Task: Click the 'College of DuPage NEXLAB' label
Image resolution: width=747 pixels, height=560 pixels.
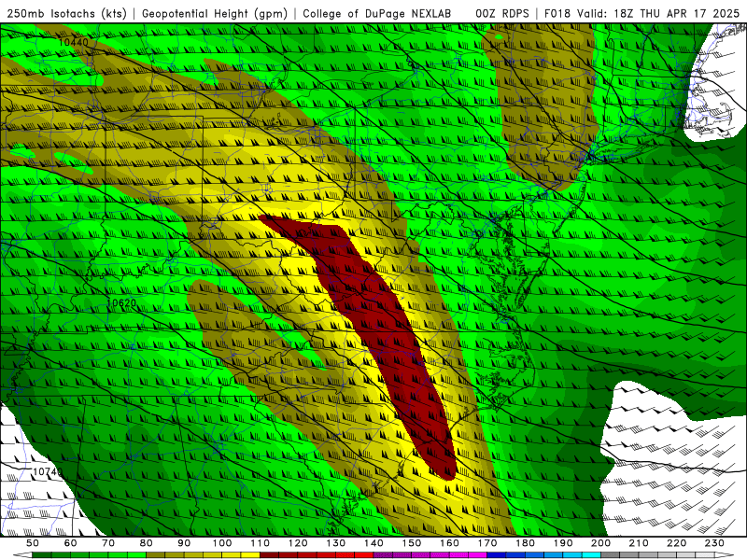Action: tap(377, 13)
